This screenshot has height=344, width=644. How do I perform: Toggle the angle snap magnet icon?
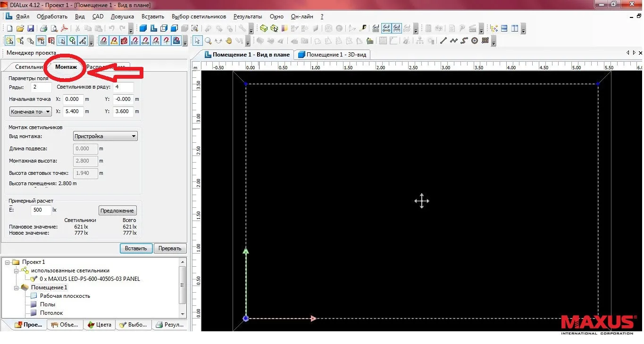(114, 41)
